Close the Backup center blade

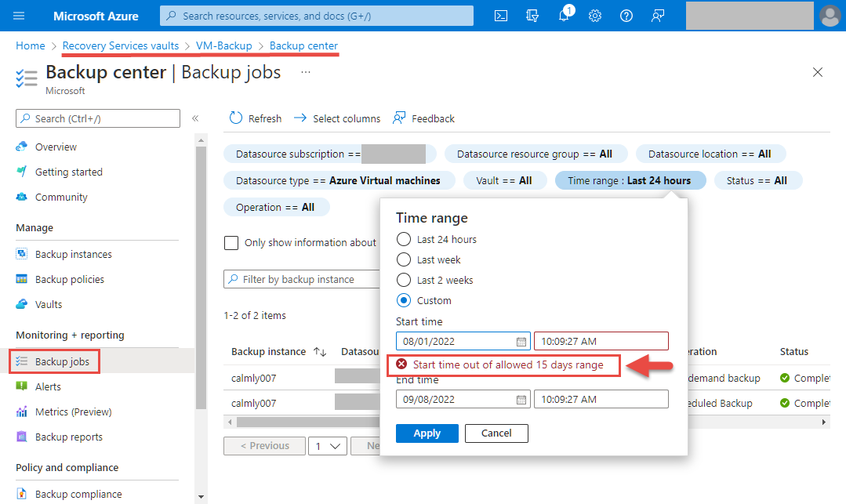(818, 72)
